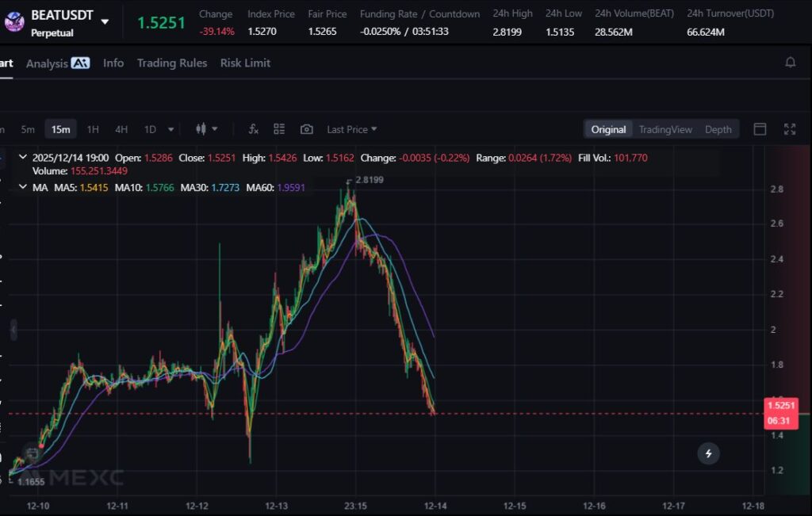The image size is (812, 516).
Task: Click the price alert bell icon
Action: pos(790,63)
